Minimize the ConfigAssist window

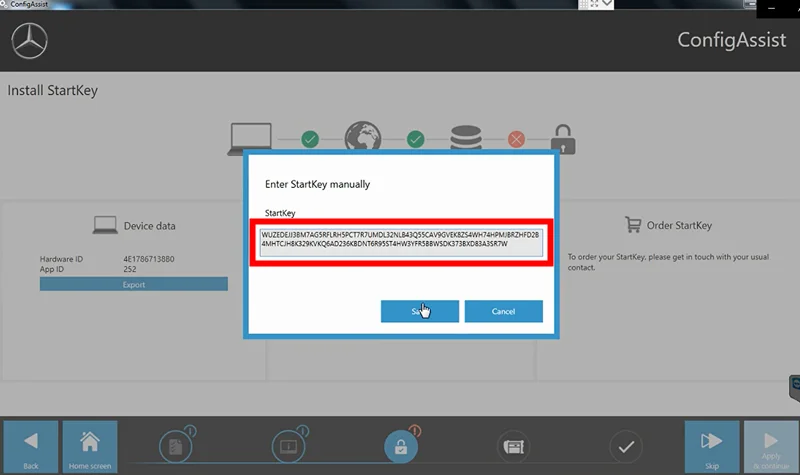click(x=771, y=8)
